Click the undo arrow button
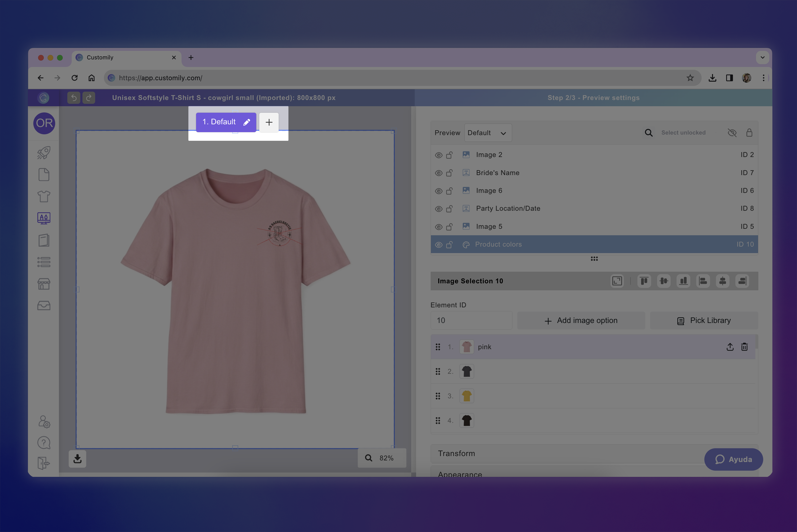The image size is (797, 532). point(74,98)
